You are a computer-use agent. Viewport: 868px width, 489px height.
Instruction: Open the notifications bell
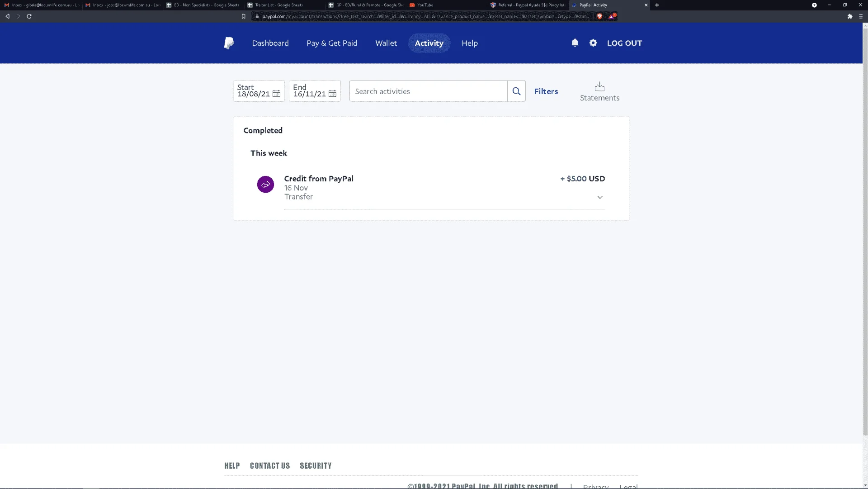pos(575,43)
